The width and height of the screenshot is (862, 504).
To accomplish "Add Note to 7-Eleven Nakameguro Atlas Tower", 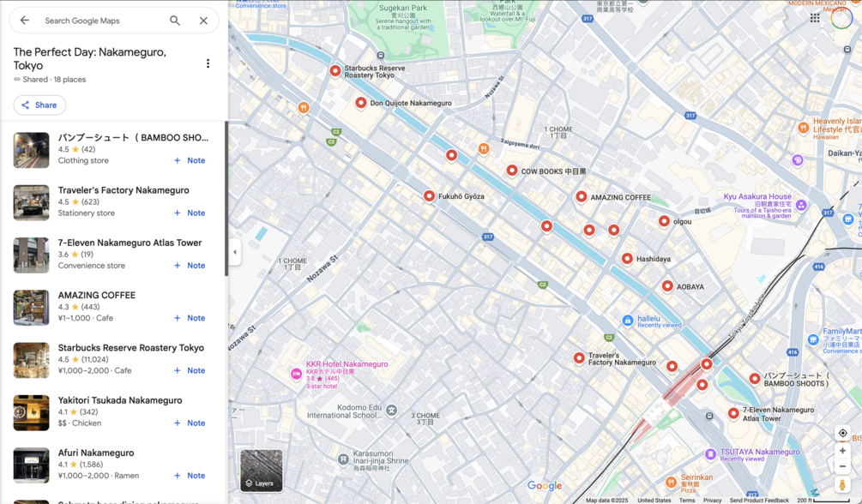I will [x=190, y=266].
